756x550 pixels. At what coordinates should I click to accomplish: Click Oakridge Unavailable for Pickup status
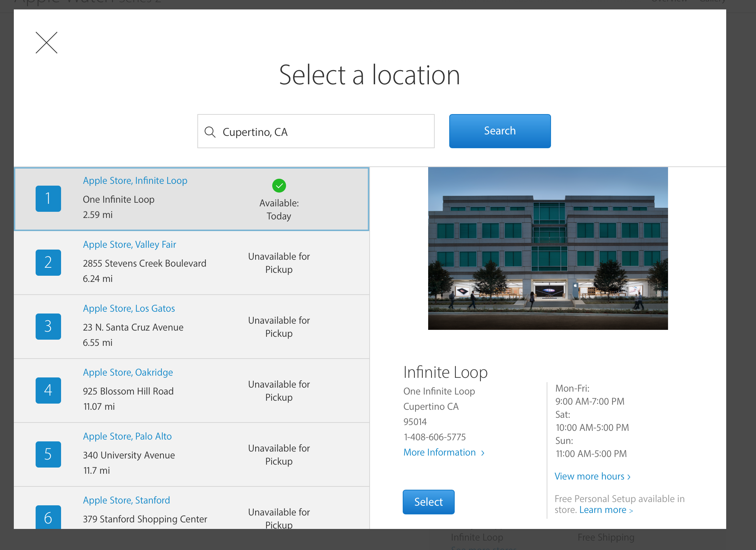click(x=279, y=391)
